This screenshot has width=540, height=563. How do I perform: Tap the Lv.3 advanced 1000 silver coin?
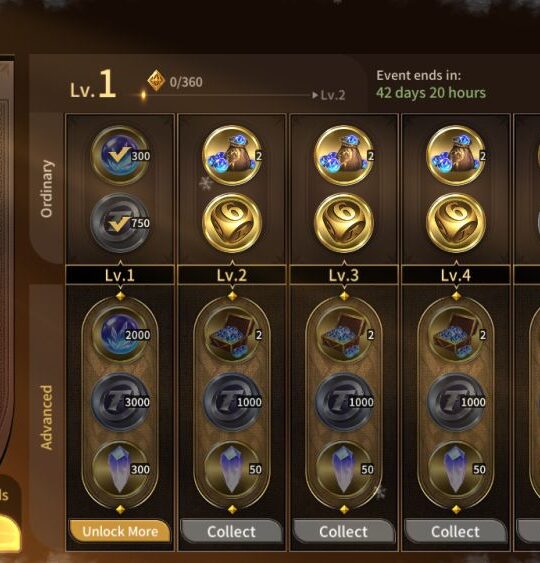coord(344,402)
